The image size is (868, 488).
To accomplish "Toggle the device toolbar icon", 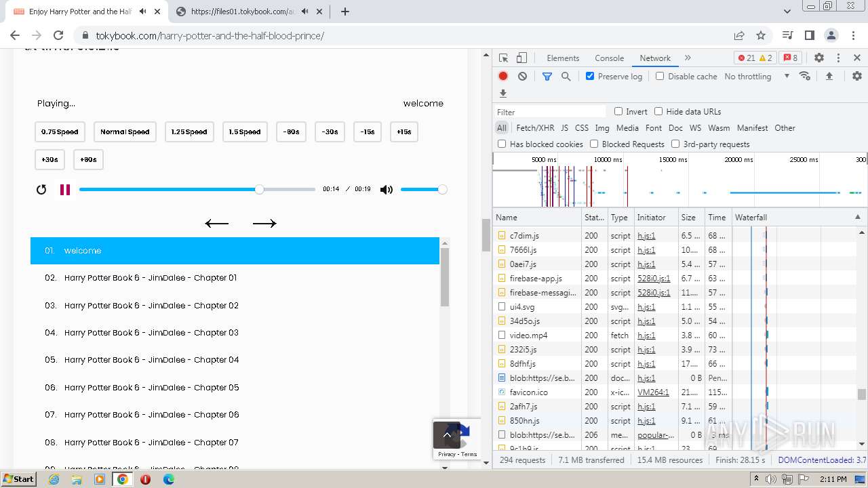I will click(x=521, y=58).
